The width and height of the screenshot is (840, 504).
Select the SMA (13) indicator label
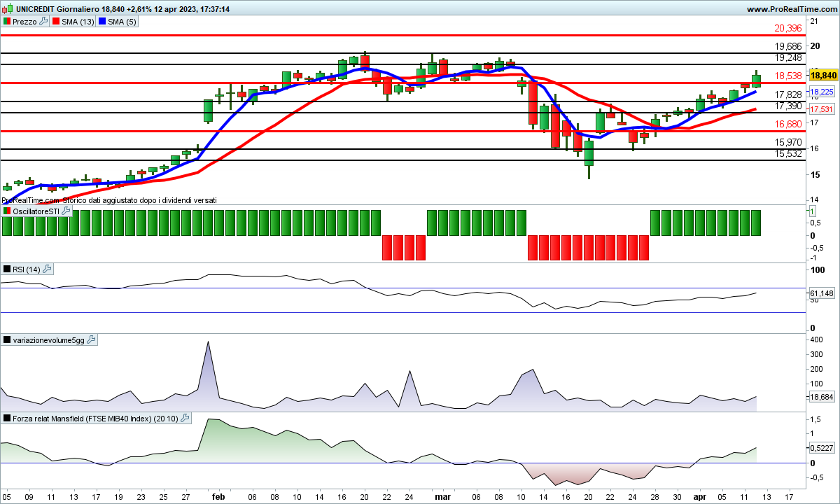(x=77, y=22)
